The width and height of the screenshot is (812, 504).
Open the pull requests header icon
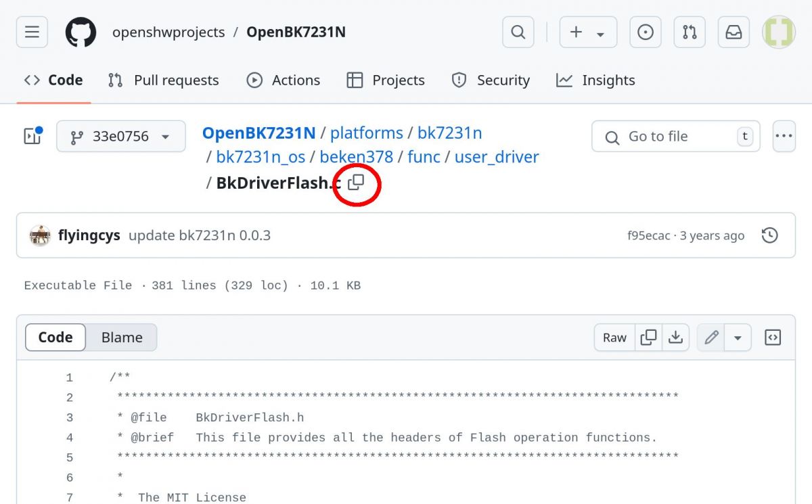(x=690, y=32)
